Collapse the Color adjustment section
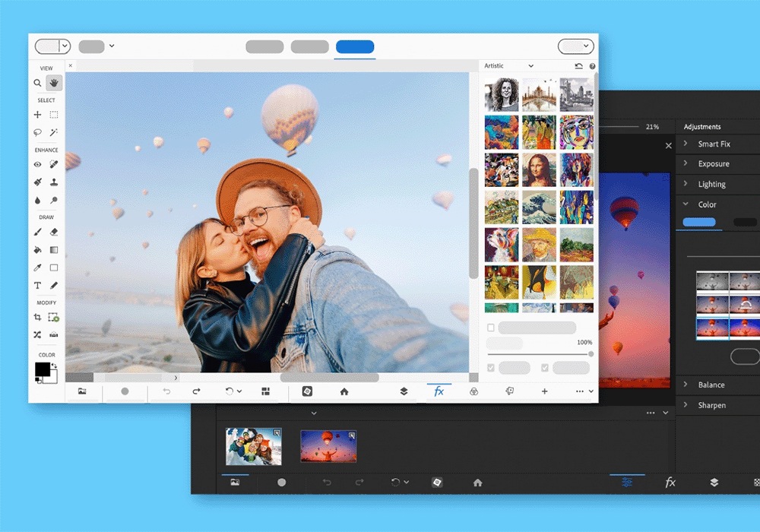Viewport: 760px width, 532px height. click(x=686, y=204)
